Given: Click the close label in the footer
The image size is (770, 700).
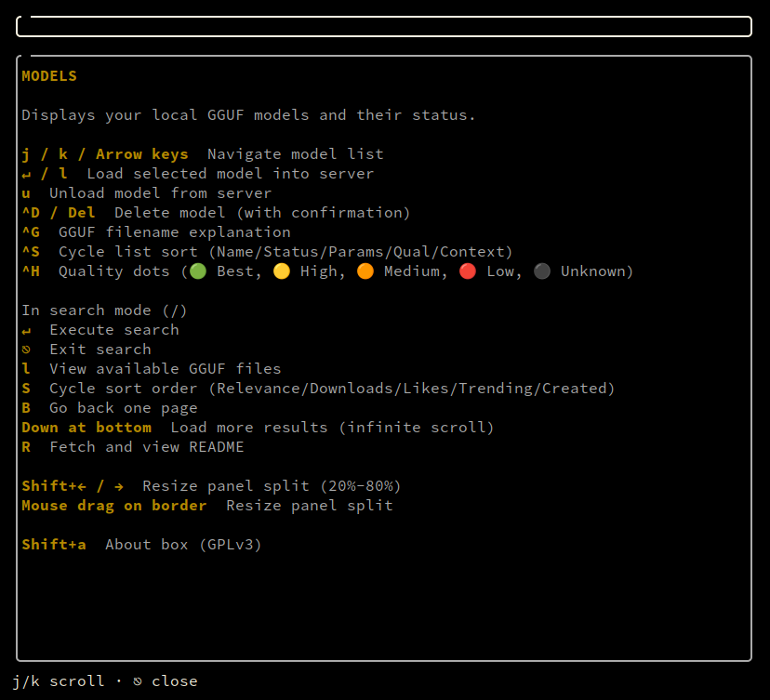Looking at the screenshot, I should pos(174,681).
